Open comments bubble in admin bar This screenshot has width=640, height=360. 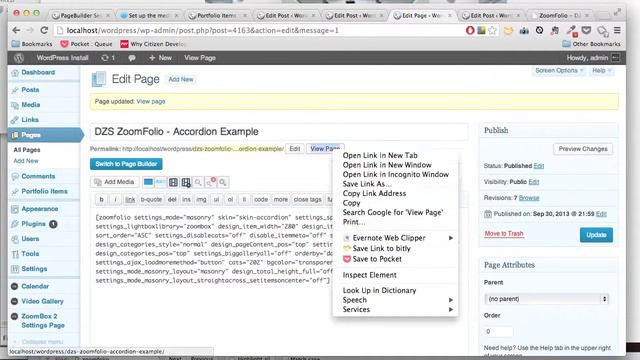pos(132,58)
